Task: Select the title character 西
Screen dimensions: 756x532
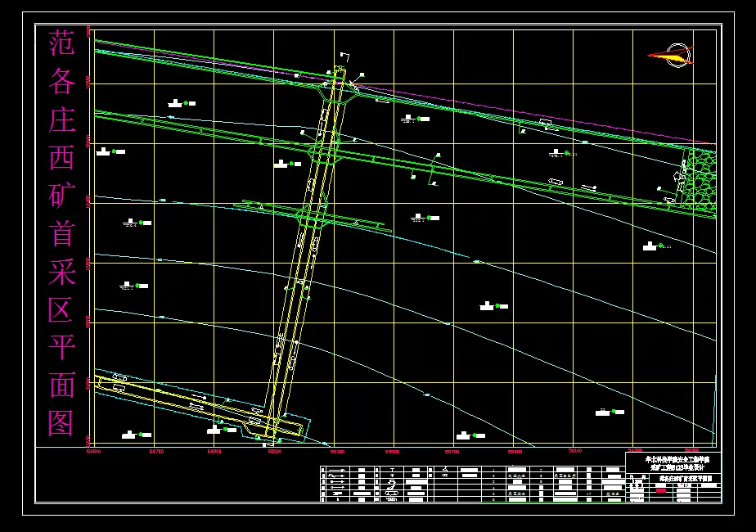Action: (61, 157)
